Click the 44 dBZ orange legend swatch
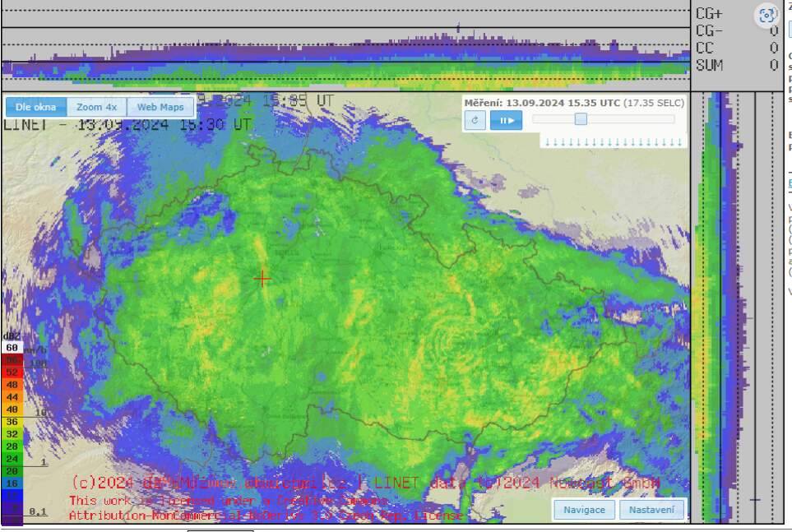 pyautogui.click(x=12, y=397)
